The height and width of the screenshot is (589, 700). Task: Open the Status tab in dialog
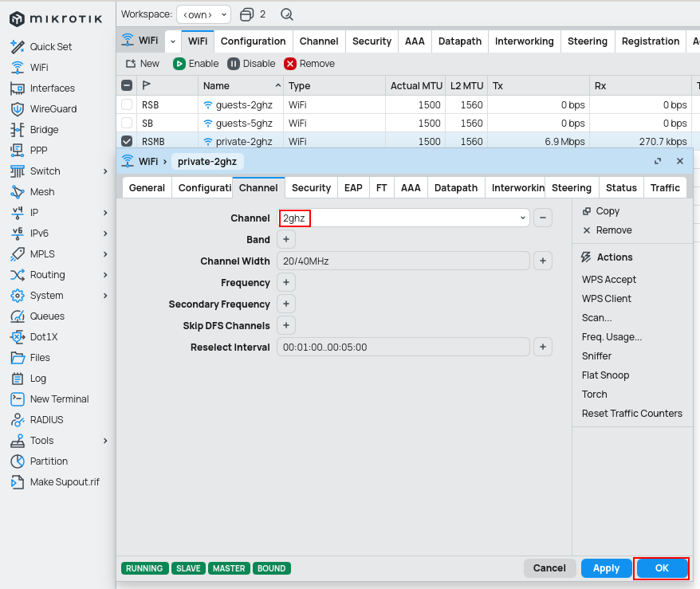click(x=621, y=188)
